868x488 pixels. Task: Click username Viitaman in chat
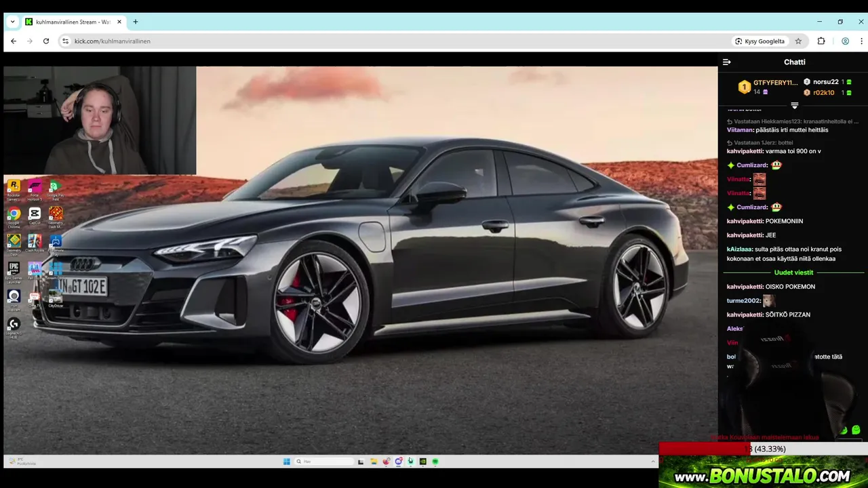click(739, 130)
